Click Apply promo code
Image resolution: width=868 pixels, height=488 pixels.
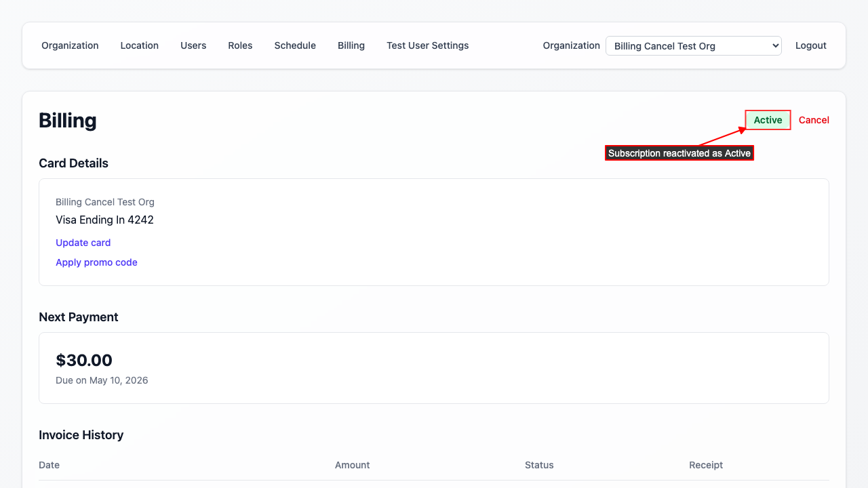pos(96,262)
